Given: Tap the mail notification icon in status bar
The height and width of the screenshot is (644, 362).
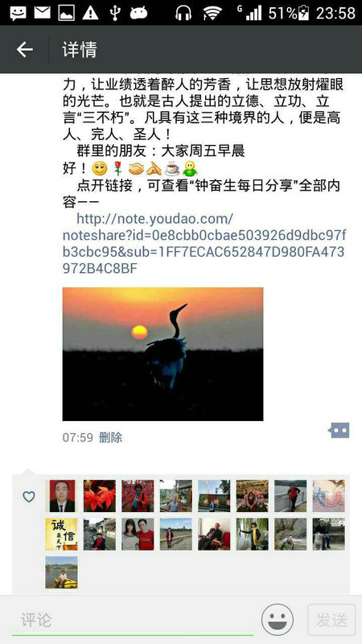Looking at the screenshot, I should click(43, 13).
